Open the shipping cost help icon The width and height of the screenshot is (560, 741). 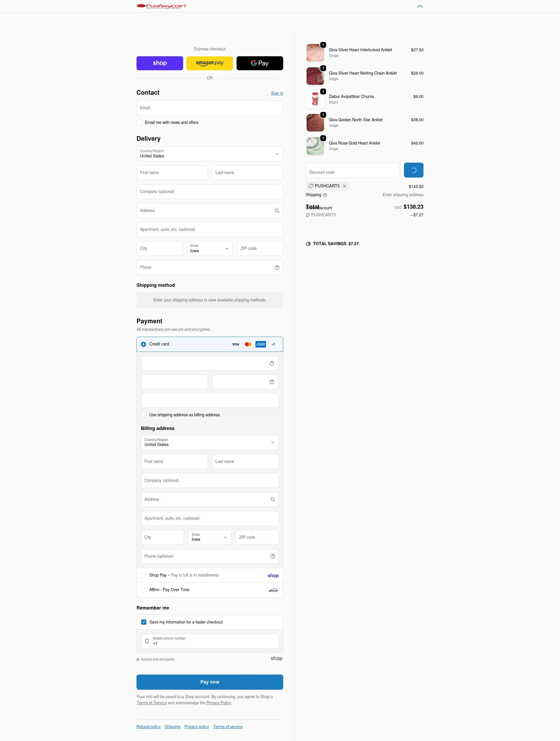point(324,195)
